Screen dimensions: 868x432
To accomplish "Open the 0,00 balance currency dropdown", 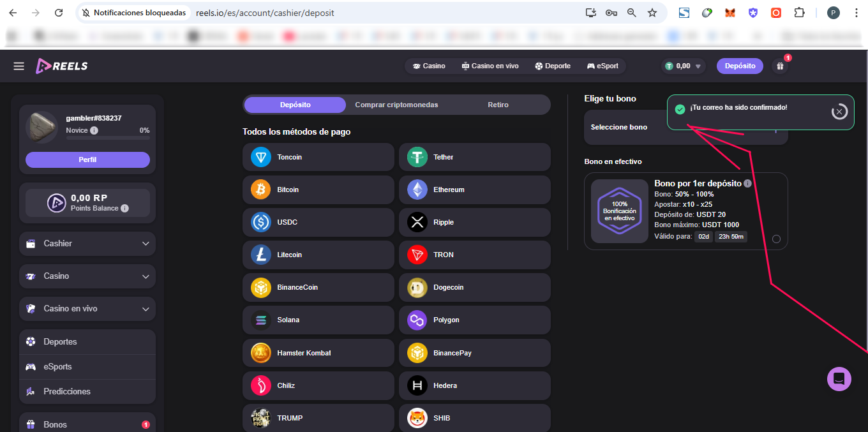I will pyautogui.click(x=684, y=66).
